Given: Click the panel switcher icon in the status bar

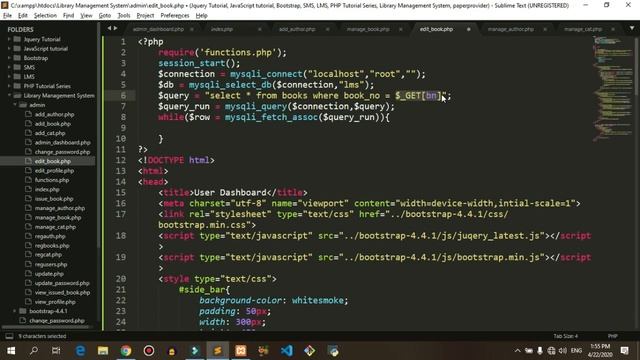Looking at the screenshot, I should coord(9,336).
